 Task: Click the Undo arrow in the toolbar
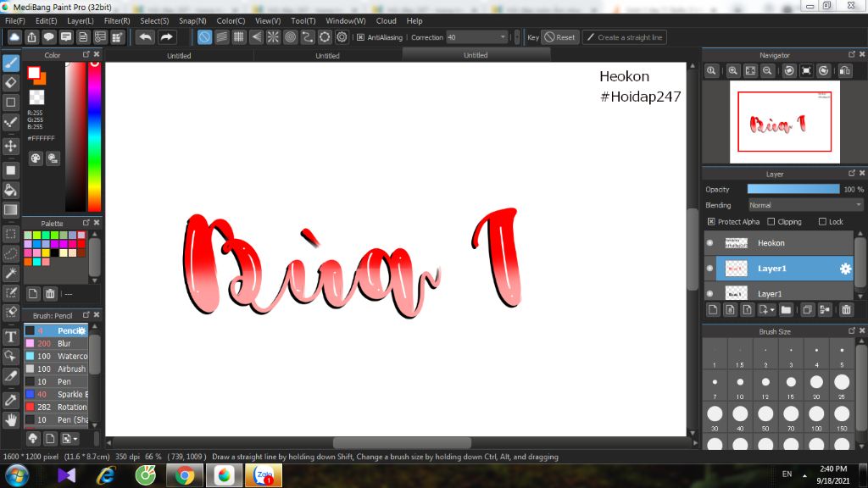(x=146, y=37)
